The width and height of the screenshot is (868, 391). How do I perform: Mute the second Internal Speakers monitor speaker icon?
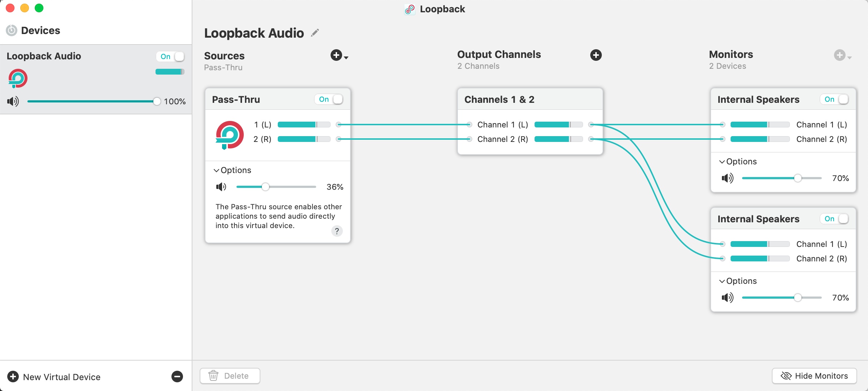(x=728, y=298)
